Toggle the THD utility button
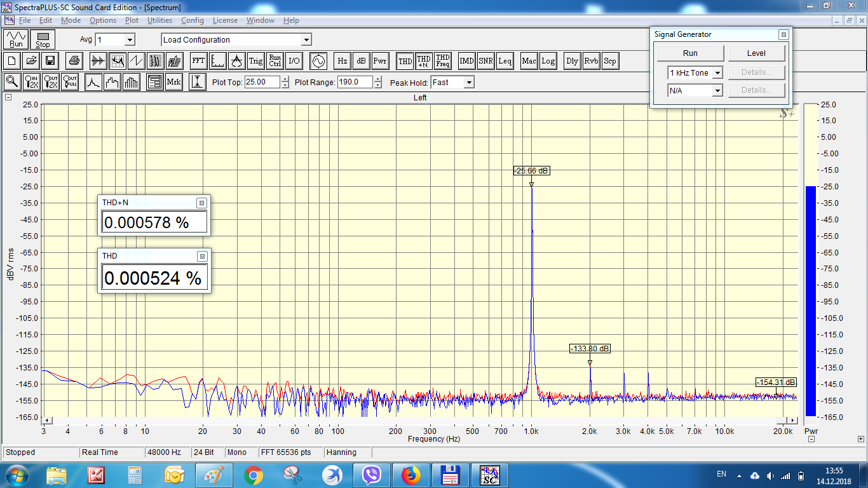The width and height of the screenshot is (868, 488). coord(405,61)
